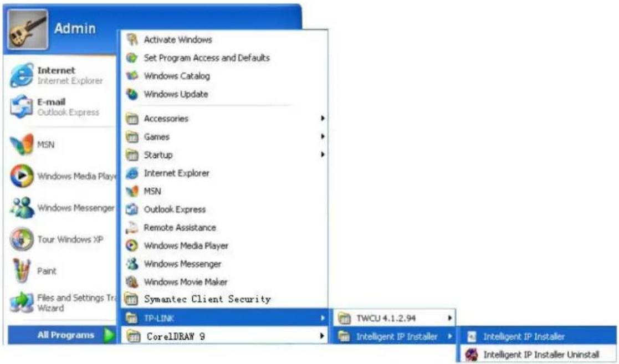Expand the Accessories submenu arrow
The image size is (619, 364).
tap(323, 118)
